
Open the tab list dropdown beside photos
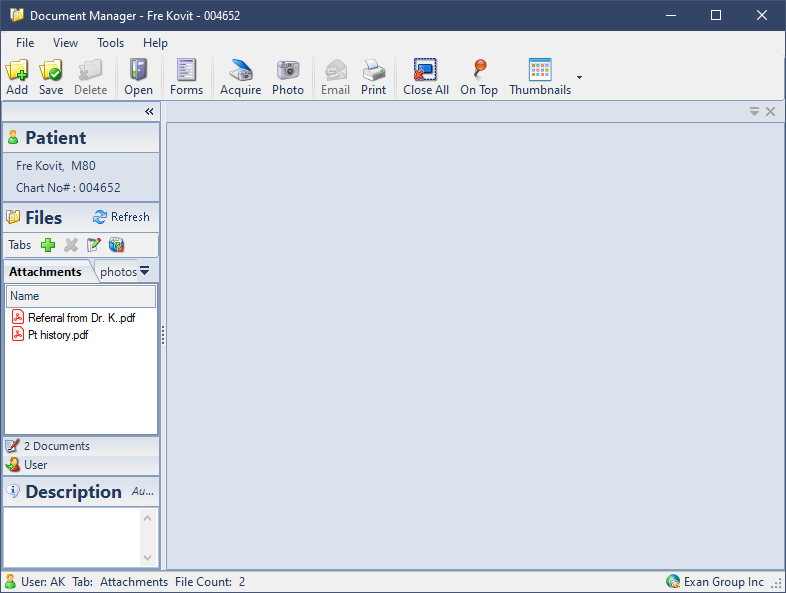pyautogui.click(x=145, y=271)
